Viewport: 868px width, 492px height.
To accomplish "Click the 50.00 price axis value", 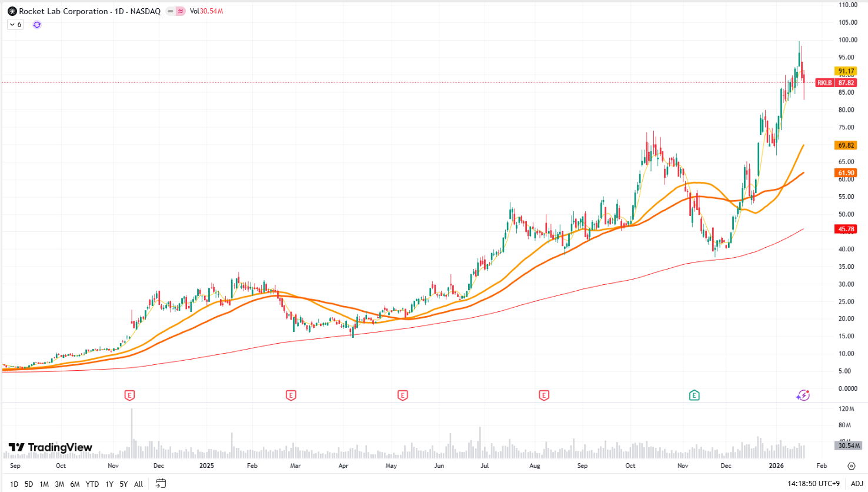I will coord(847,214).
